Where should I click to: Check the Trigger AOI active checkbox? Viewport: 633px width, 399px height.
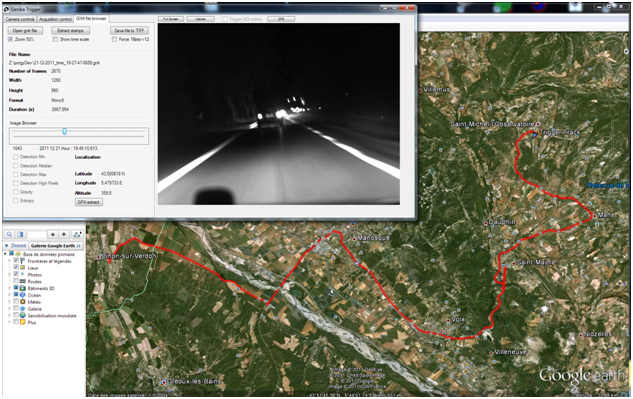tap(225, 19)
